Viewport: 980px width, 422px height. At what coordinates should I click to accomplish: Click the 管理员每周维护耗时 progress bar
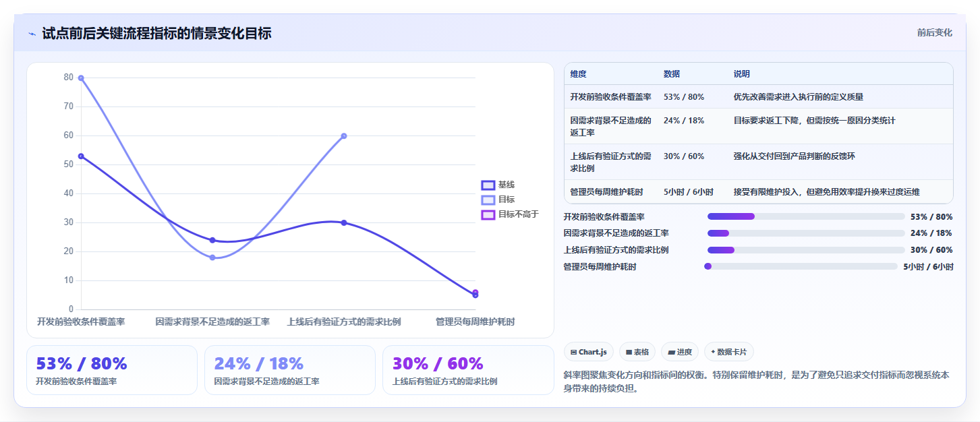coord(801,266)
